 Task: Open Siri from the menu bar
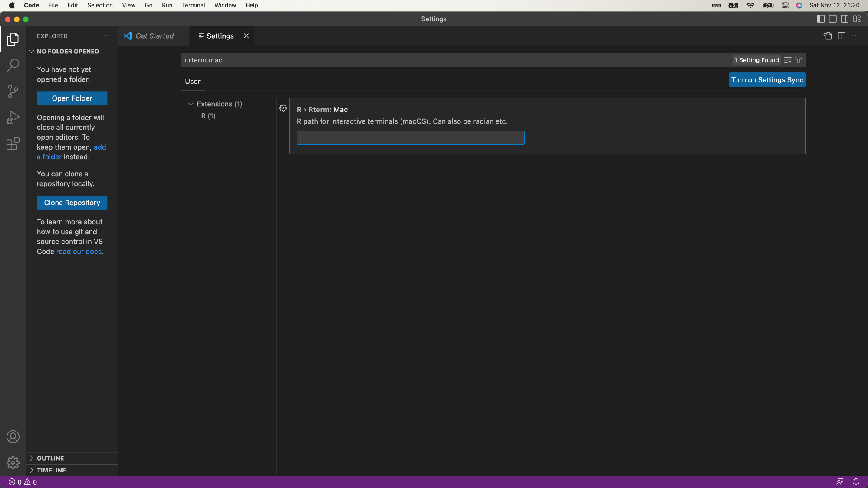pyautogui.click(x=799, y=5)
